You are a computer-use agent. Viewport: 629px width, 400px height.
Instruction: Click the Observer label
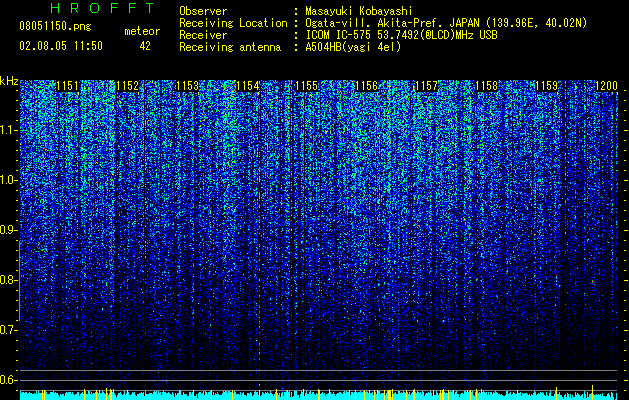click(x=203, y=11)
